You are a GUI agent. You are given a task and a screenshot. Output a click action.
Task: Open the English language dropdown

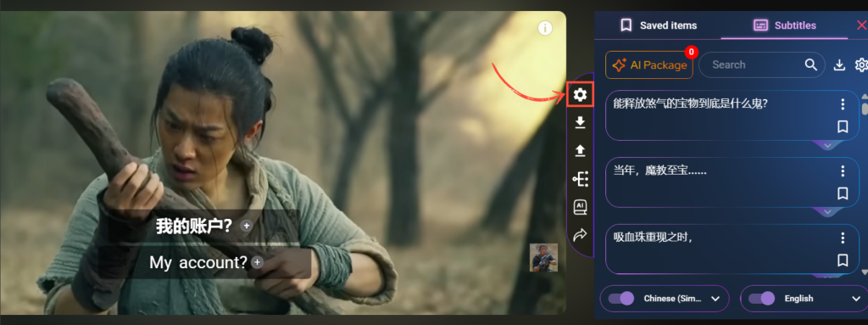pos(857,299)
